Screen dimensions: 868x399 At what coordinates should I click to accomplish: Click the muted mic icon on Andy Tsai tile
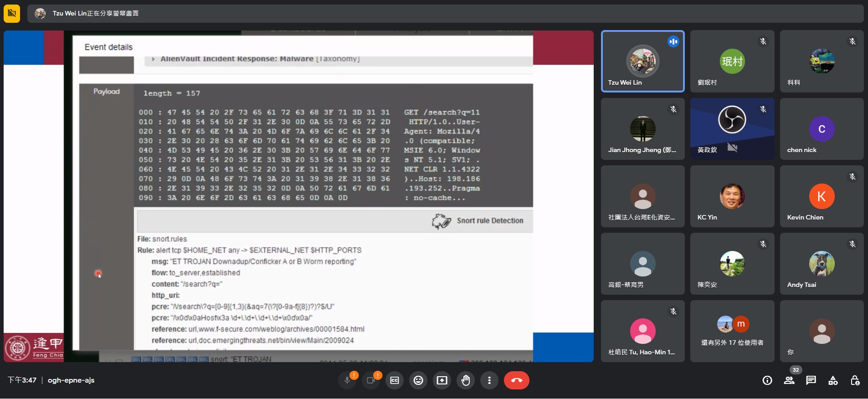click(x=852, y=244)
